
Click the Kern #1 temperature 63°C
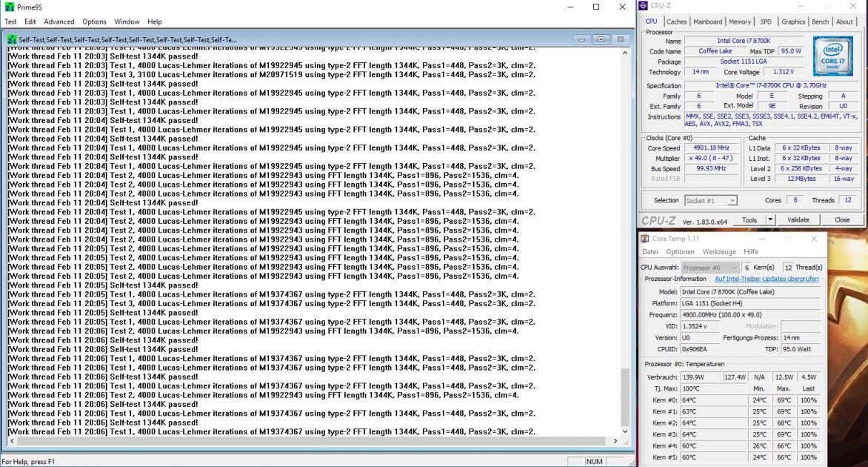(713, 411)
